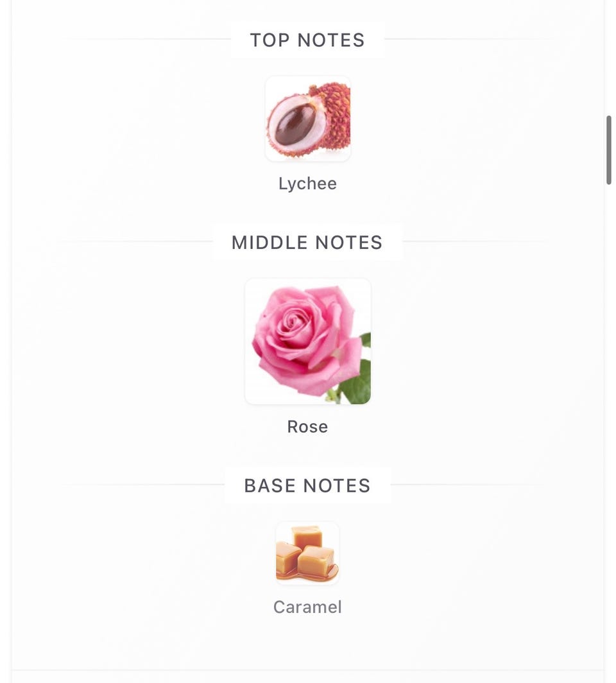The width and height of the screenshot is (616, 683).
Task: Select the TOP NOTES section heading
Action: 307,40
